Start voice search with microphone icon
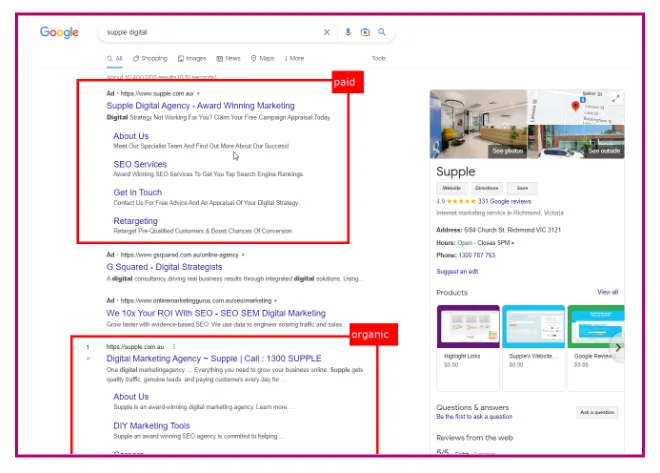660x473 pixels. pos(348,32)
